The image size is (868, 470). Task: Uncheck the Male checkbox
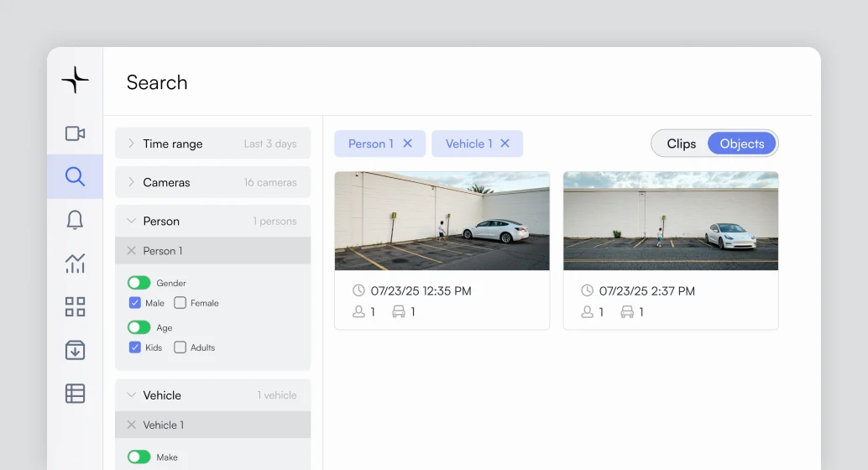[134, 303]
